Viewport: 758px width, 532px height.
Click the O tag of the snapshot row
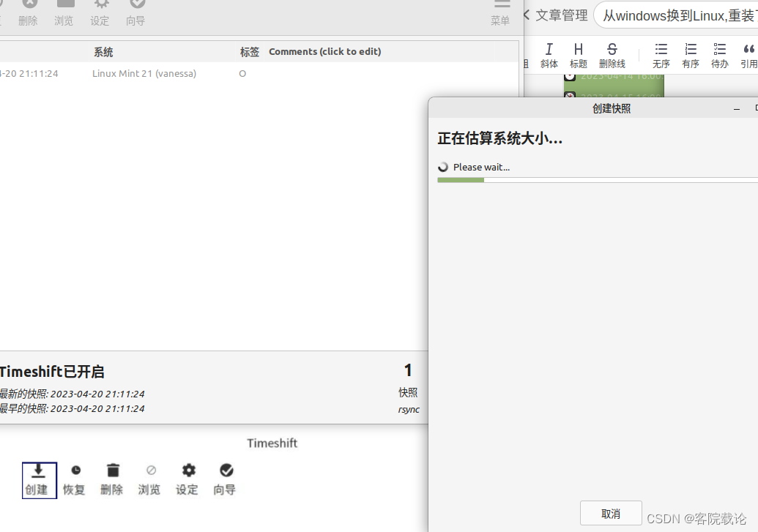(242, 73)
